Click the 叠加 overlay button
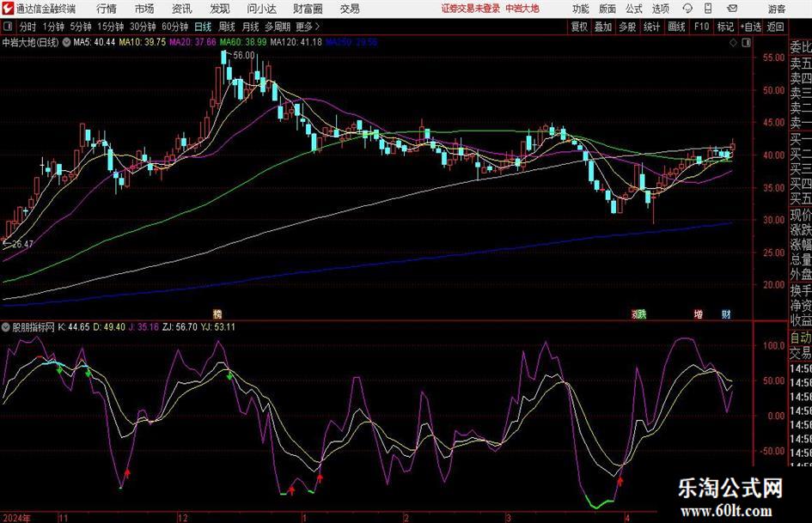This screenshot has width=812, height=523. pyautogui.click(x=603, y=27)
